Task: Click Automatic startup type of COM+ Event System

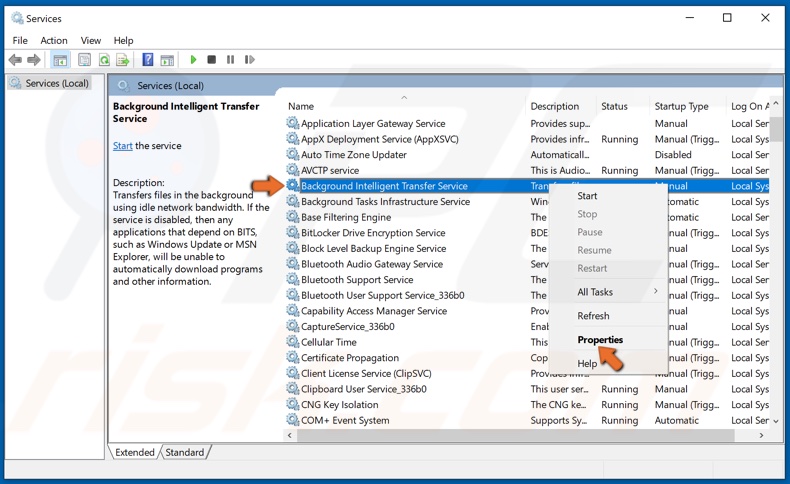Action: point(677,420)
